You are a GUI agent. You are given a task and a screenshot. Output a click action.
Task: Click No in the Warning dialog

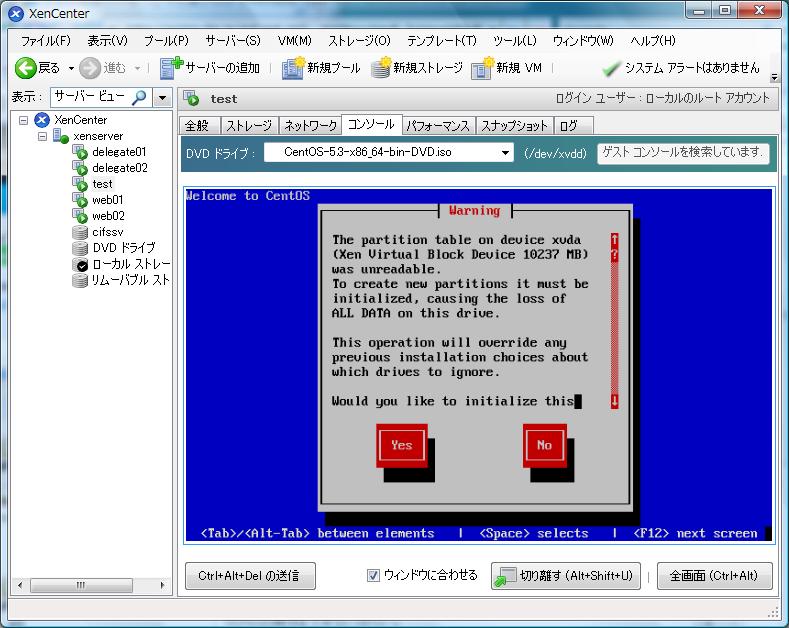[544, 445]
